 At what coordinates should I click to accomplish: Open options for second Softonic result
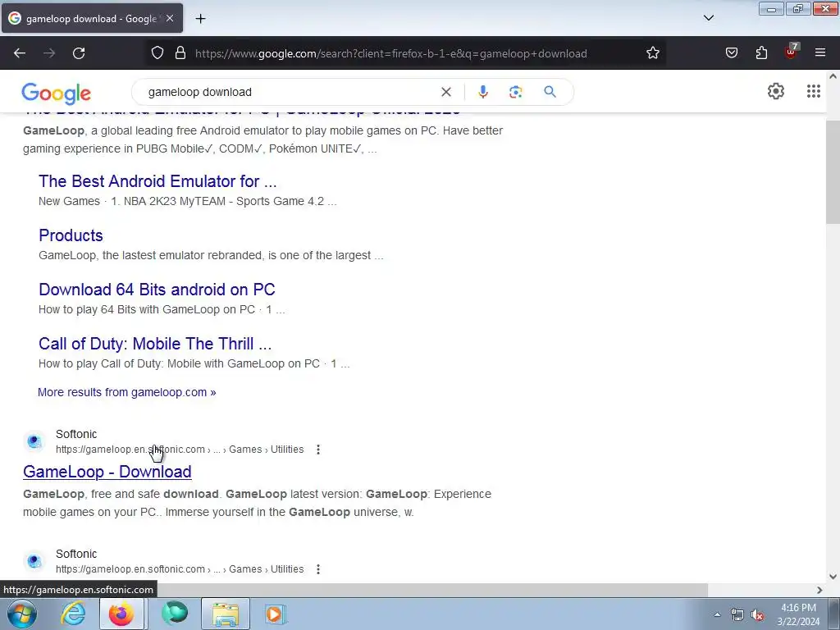pos(318,569)
